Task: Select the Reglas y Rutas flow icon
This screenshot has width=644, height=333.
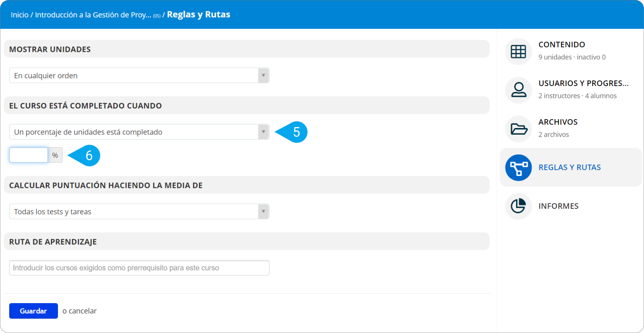Action: click(518, 168)
